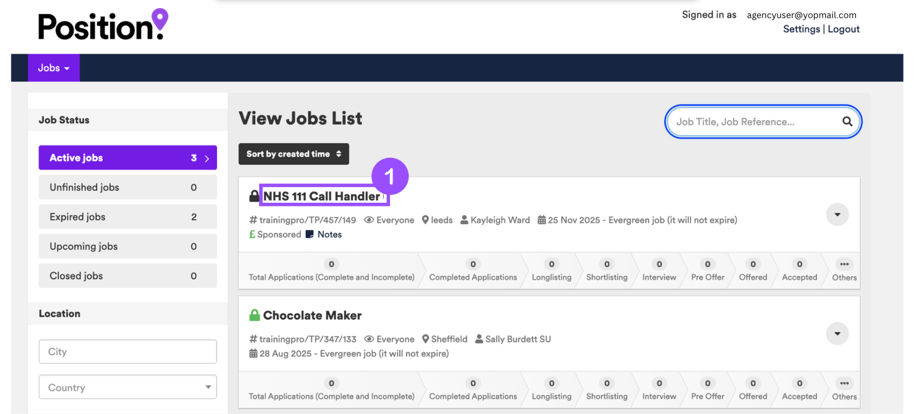This screenshot has height=414, width=915.
Task: Click the City input field
Action: (x=127, y=352)
